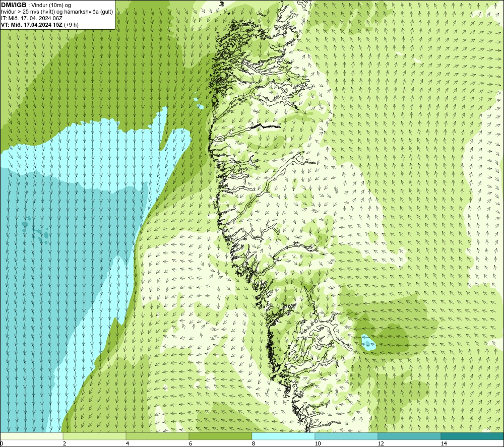
Task: Click the tiny cyan patch just west of northern coastline
Action: click(200, 106)
